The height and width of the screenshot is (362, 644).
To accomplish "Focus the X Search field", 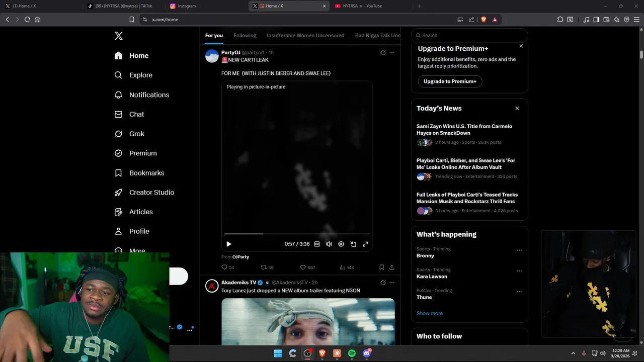I will coord(469,36).
